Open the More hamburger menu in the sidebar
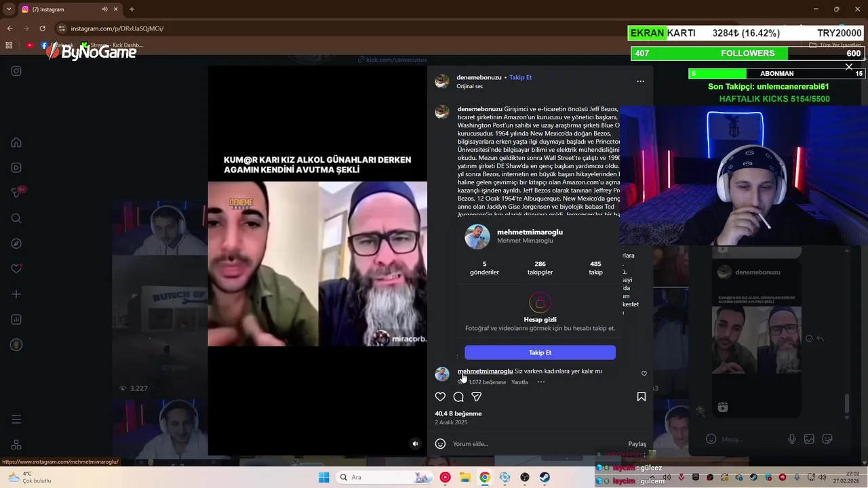 click(x=16, y=420)
